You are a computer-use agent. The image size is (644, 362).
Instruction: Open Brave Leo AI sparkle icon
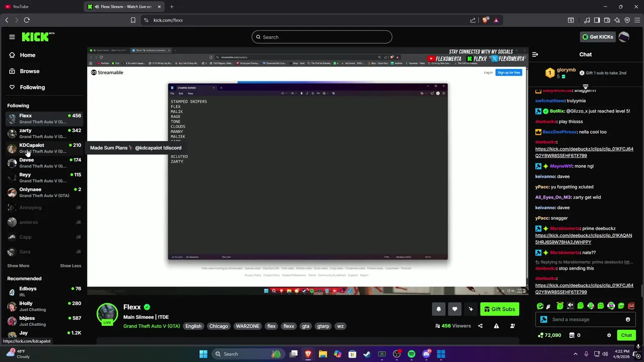617,20
